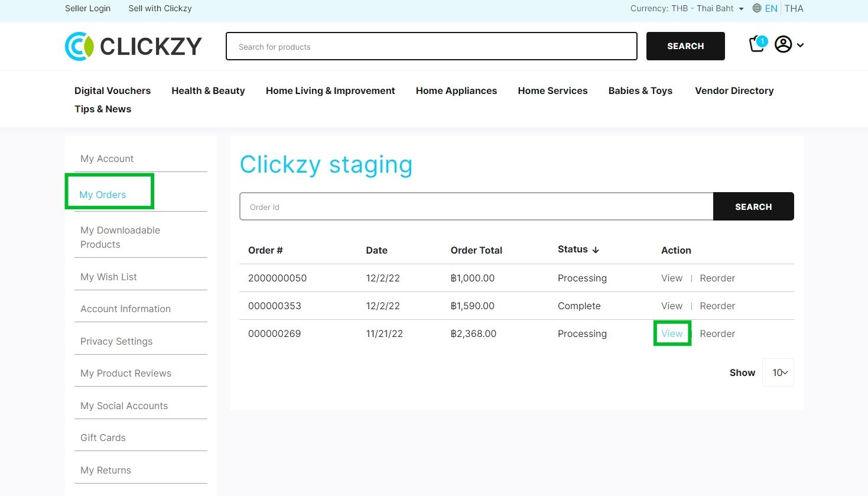Click the Order Id search field
Viewport: 868px width, 496px height.
(476, 206)
